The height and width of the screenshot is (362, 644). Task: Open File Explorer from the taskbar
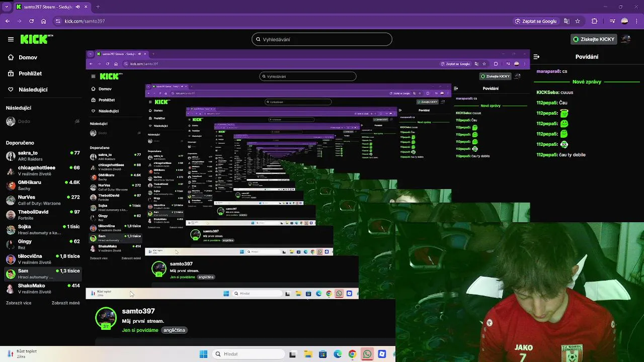pyautogui.click(x=308, y=354)
